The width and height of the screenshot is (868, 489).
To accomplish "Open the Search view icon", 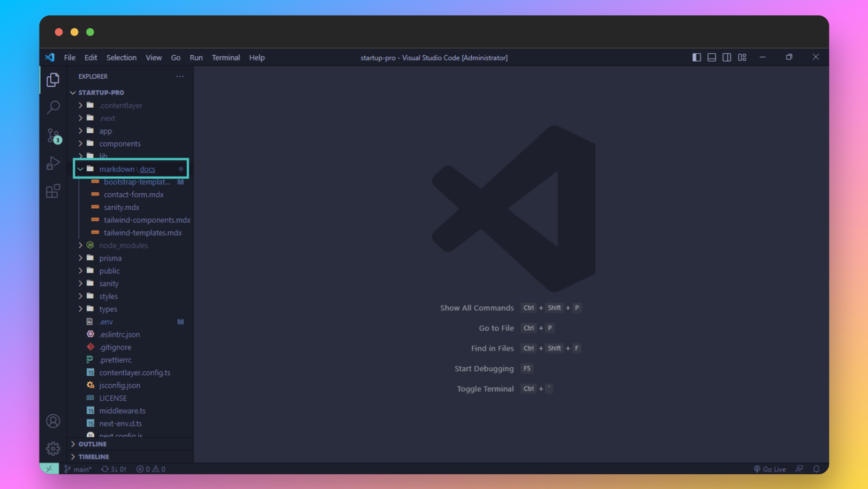I will tap(53, 107).
